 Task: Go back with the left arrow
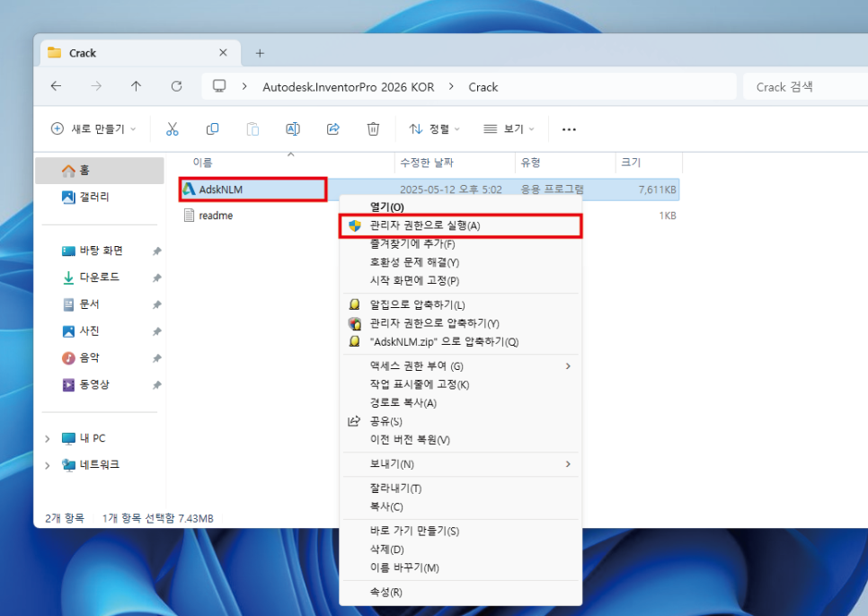coord(56,85)
